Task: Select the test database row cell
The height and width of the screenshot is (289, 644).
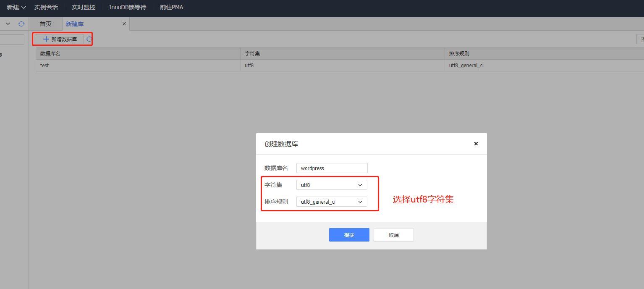Action: coord(138,66)
